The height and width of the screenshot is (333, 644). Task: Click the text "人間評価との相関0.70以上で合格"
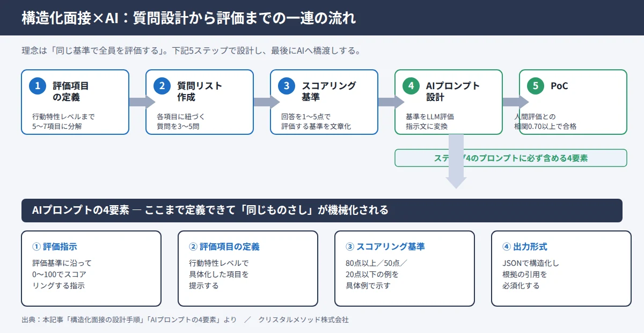coord(545,121)
